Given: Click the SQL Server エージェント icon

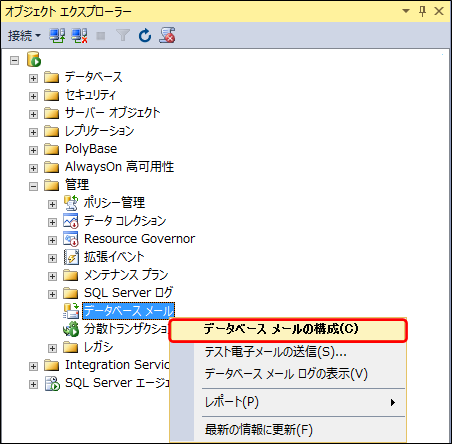Looking at the screenshot, I should coord(52,383).
